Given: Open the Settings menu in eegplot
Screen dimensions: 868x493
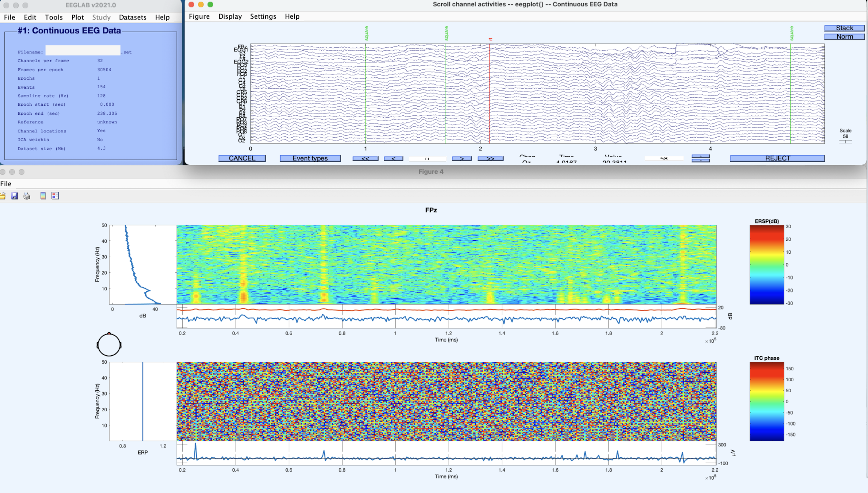Looking at the screenshot, I should (263, 16).
